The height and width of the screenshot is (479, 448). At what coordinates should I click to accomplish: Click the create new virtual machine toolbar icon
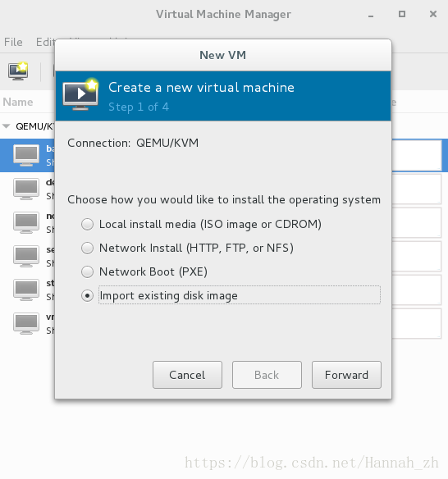click(18, 71)
